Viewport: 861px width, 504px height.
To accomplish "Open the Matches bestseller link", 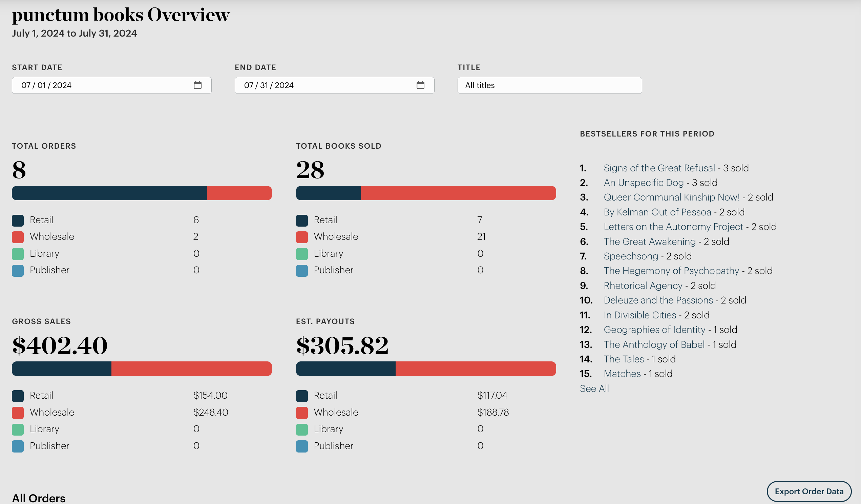I will [622, 374].
